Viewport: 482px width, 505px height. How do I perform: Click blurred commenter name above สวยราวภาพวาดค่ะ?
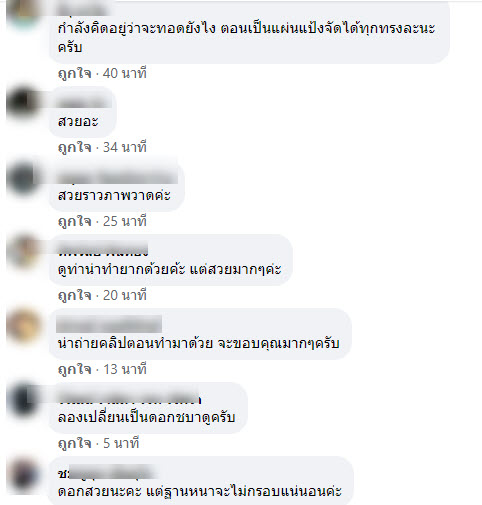(x=118, y=177)
